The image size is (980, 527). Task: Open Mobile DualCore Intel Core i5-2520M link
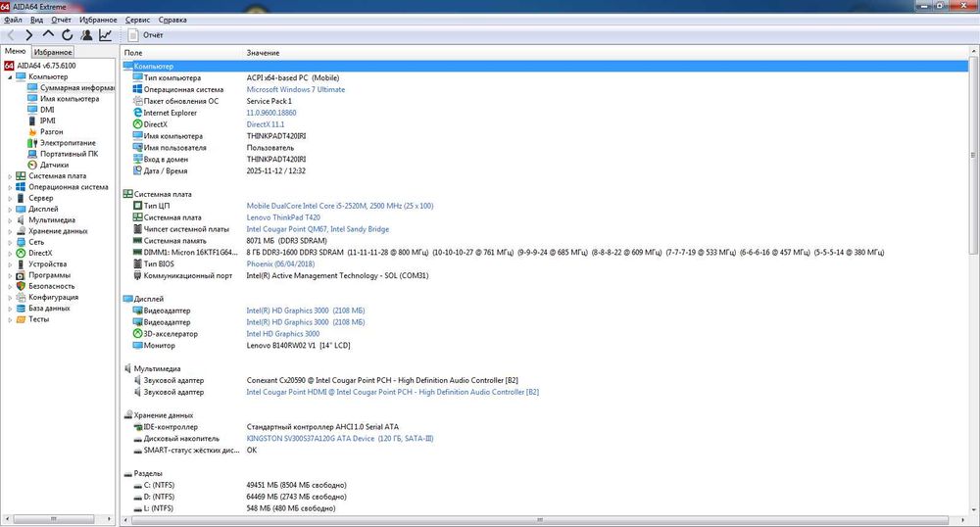pos(339,206)
